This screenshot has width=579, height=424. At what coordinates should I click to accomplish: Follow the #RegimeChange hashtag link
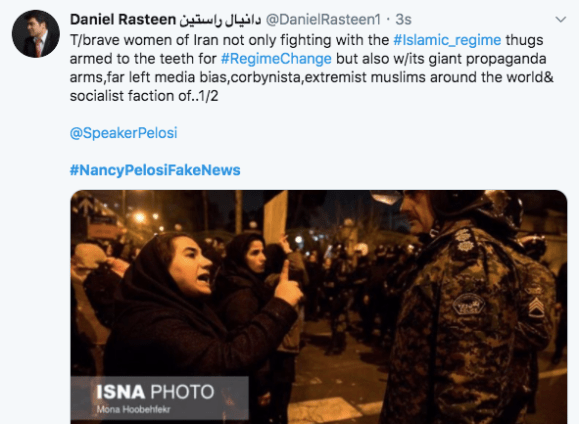click(x=276, y=59)
